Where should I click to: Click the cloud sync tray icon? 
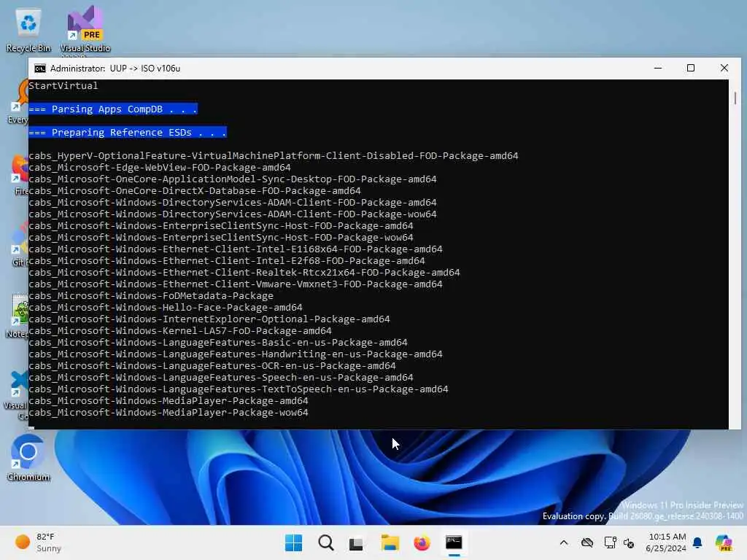pos(587,542)
